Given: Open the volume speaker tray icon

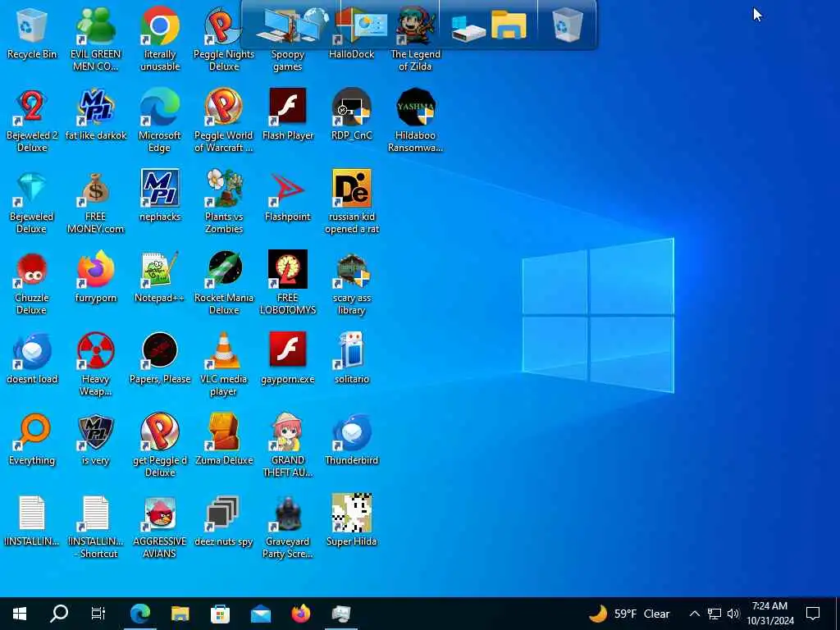Looking at the screenshot, I should tap(733, 614).
